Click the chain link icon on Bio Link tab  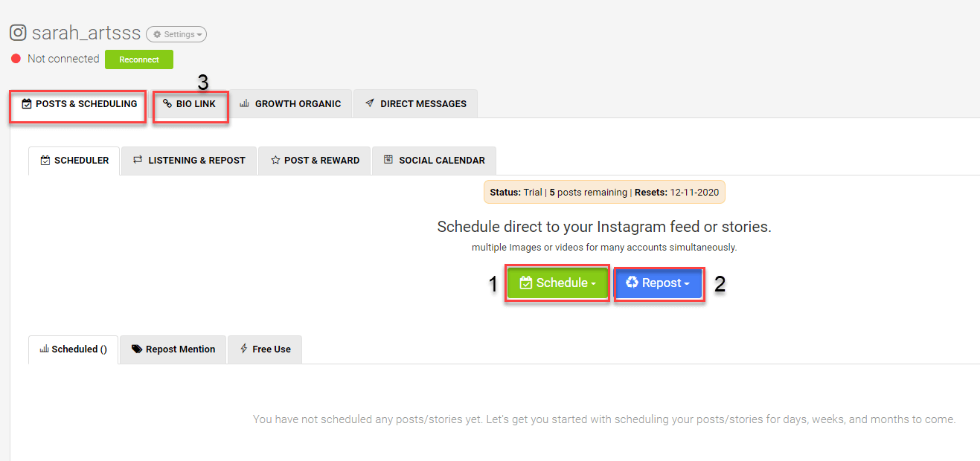point(167,103)
